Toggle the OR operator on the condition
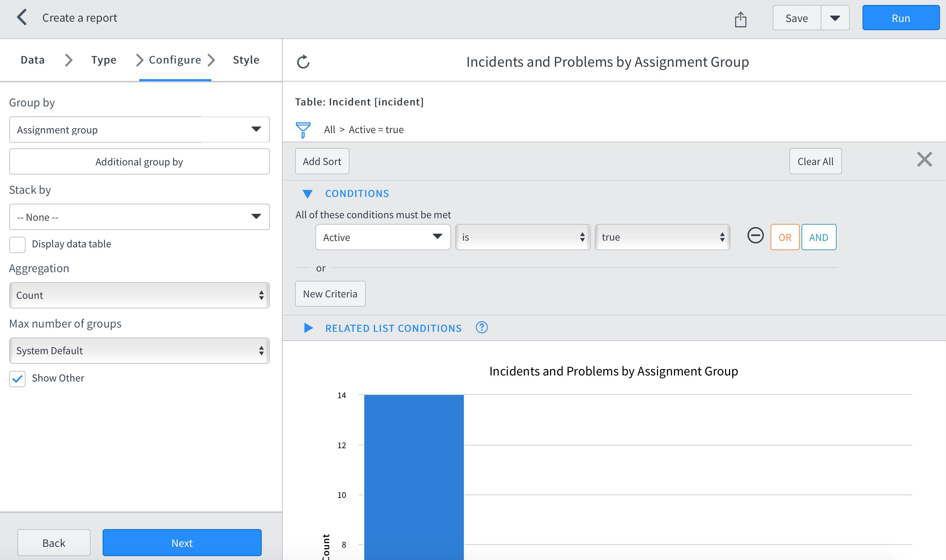 point(785,237)
